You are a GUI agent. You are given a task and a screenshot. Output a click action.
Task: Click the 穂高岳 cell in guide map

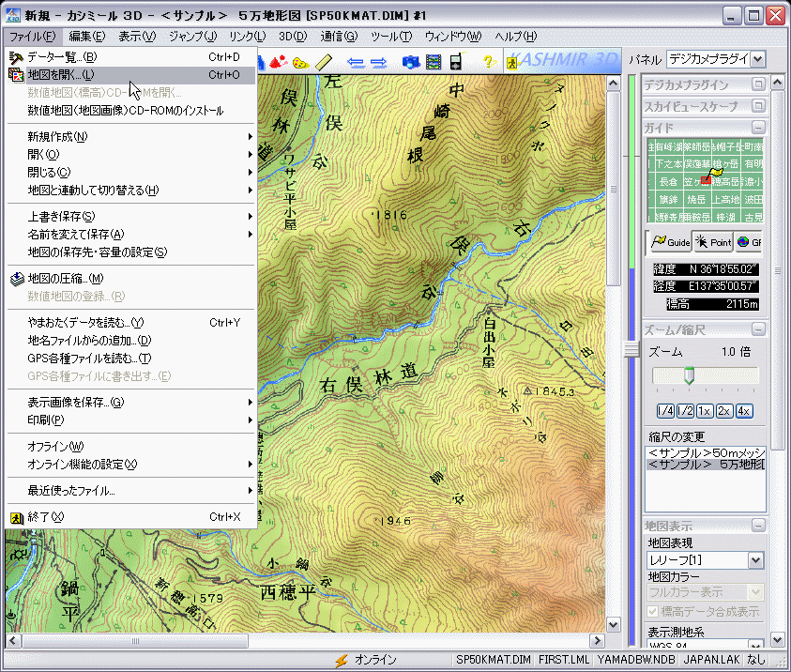[725, 182]
